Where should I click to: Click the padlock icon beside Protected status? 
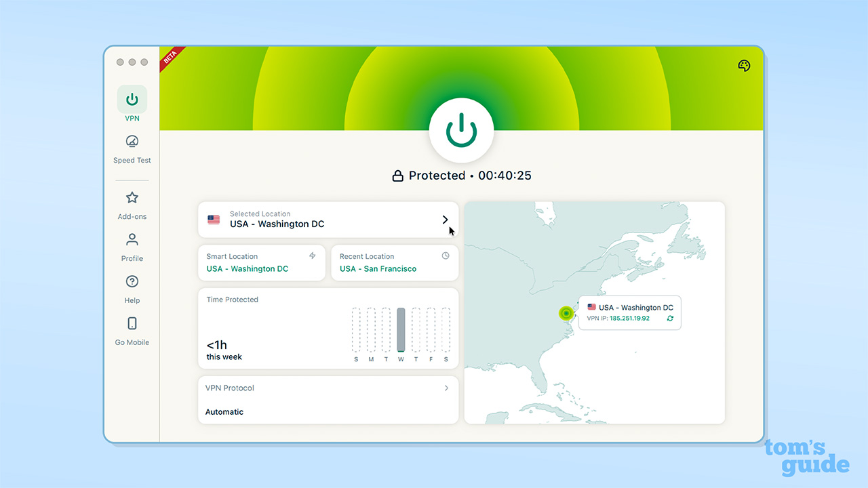[397, 175]
